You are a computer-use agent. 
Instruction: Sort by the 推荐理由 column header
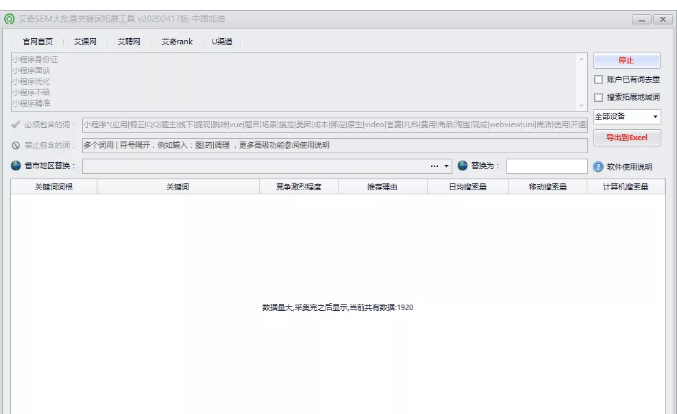point(383,186)
